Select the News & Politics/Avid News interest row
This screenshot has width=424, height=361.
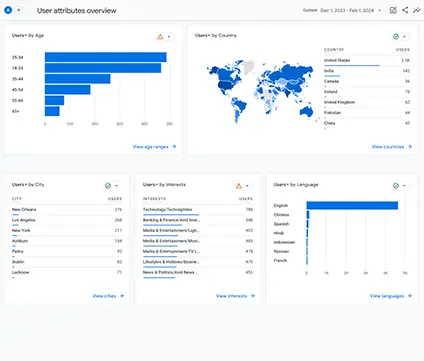(198, 273)
